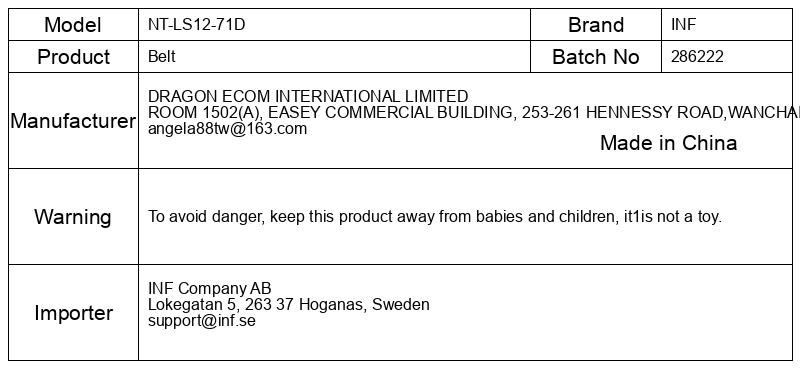The image size is (800, 380).
Task: Click the ROOM 1502(A) address line
Action: pos(473,112)
